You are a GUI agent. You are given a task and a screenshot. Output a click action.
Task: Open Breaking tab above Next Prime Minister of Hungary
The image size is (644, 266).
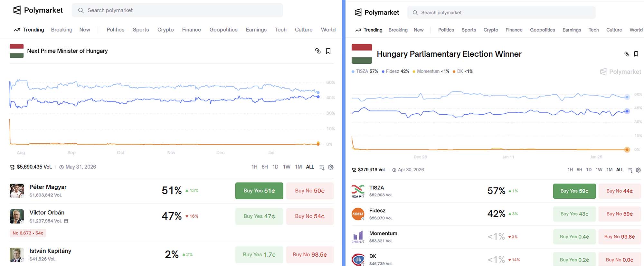tap(62, 30)
